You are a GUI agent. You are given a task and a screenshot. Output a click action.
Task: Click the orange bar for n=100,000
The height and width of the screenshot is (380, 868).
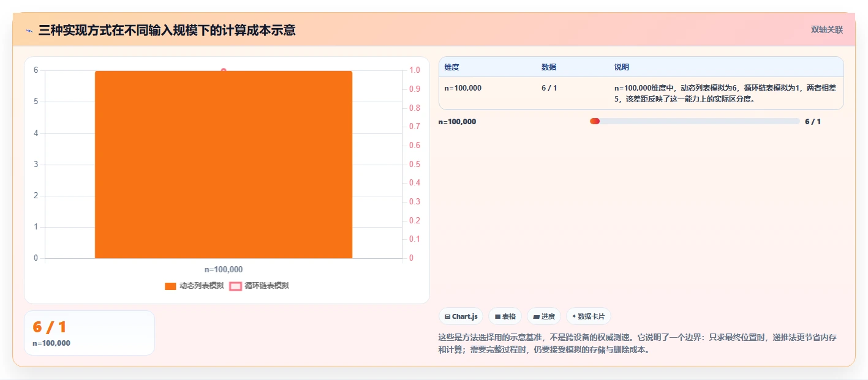tap(224, 165)
